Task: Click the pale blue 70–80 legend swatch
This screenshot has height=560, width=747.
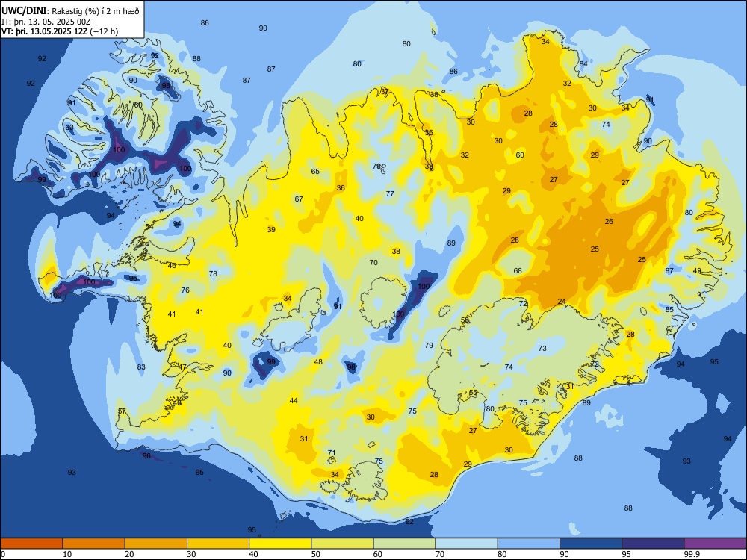Action: coord(466,544)
